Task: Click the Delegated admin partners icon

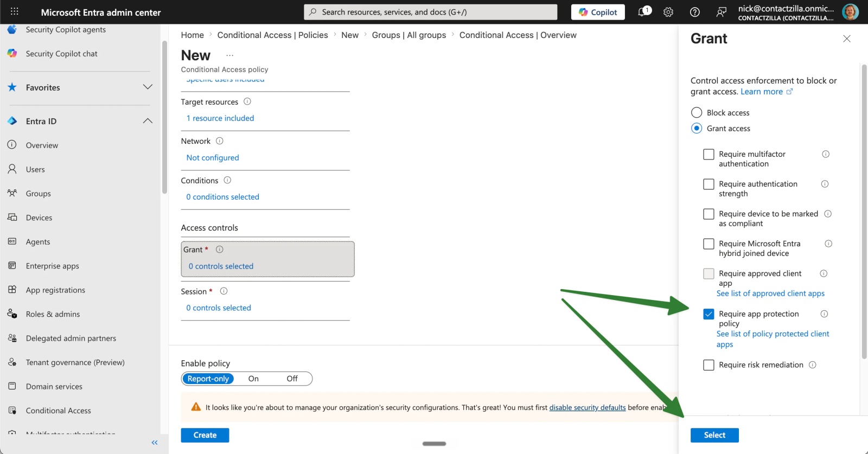Action: 12,338
